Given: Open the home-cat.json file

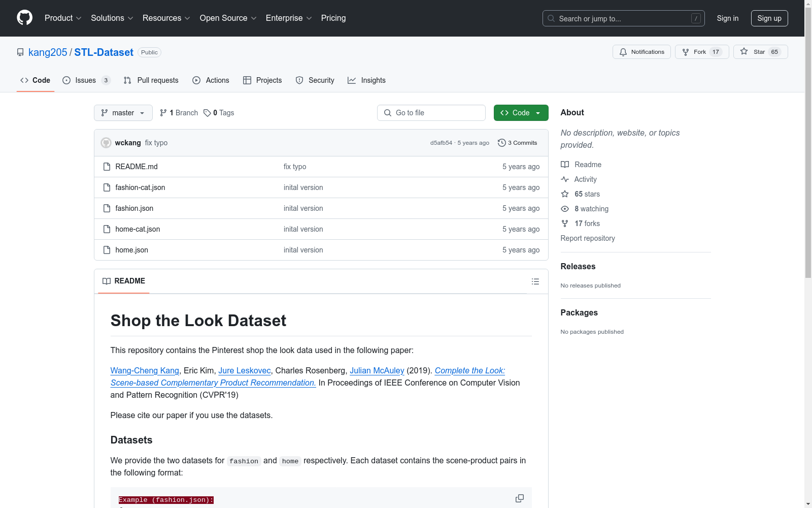Looking at the screenshot, I should [x=138, y=229].
